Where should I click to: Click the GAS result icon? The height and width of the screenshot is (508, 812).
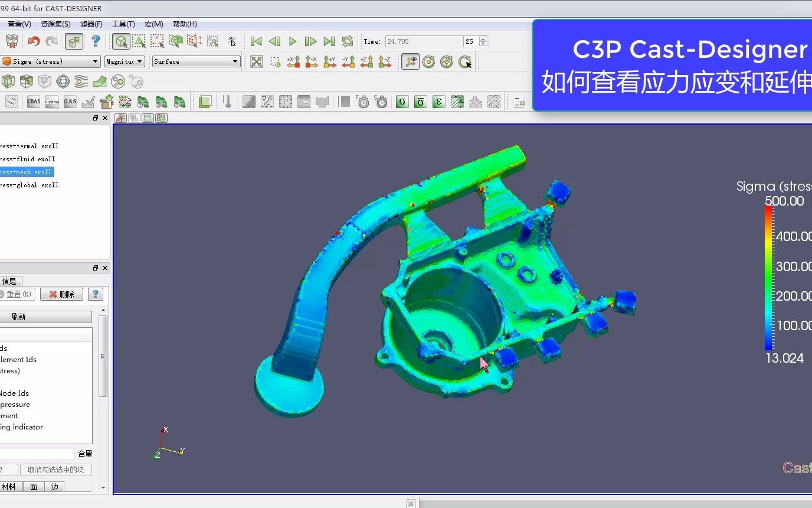[x=70, y=102]
